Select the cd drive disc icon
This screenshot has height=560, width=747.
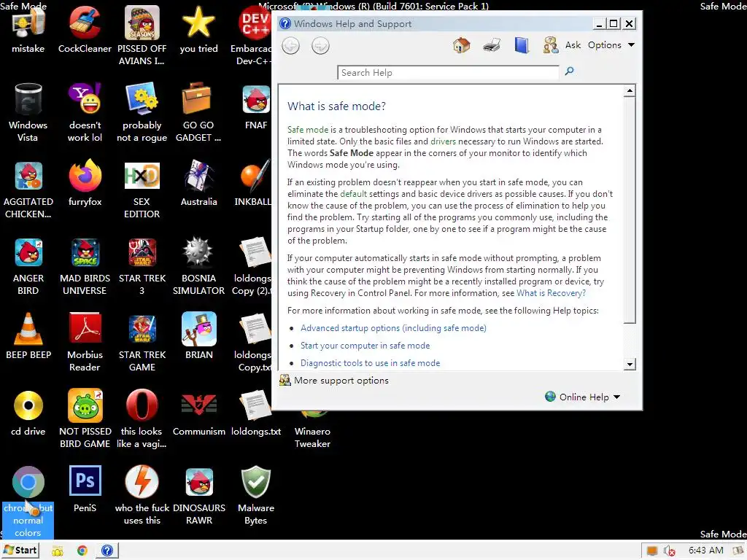coord(28,413)
